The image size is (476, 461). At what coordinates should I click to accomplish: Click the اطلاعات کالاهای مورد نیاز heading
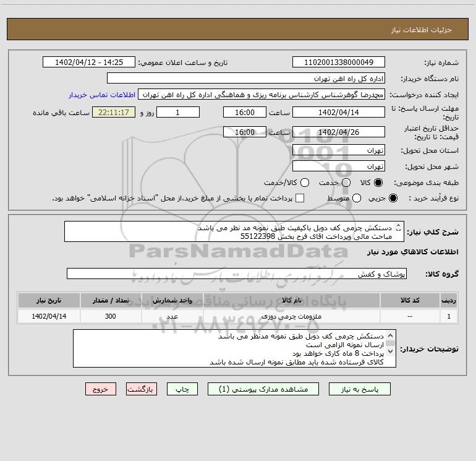(413, 252)
